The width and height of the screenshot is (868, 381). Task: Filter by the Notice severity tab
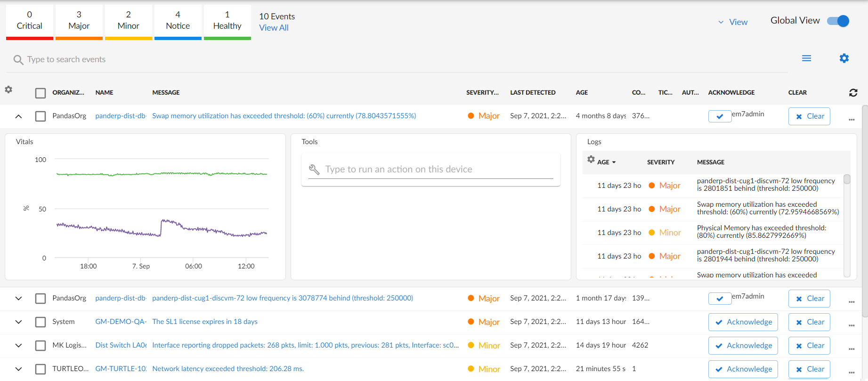point(178,21)
